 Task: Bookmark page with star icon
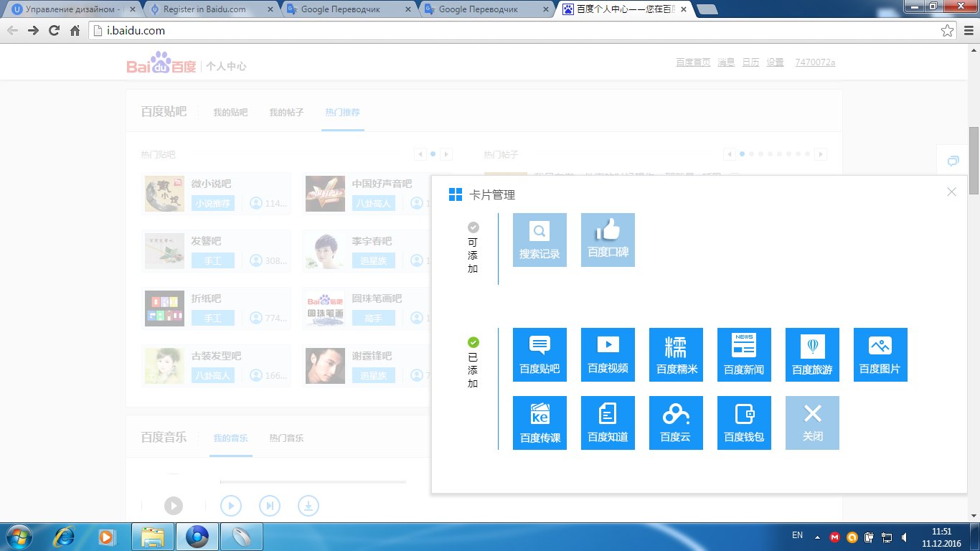coord(947,30)
